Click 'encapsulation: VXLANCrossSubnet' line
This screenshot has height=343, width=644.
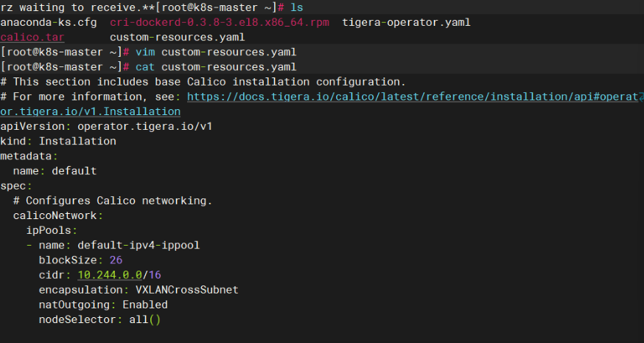(139, 290)
